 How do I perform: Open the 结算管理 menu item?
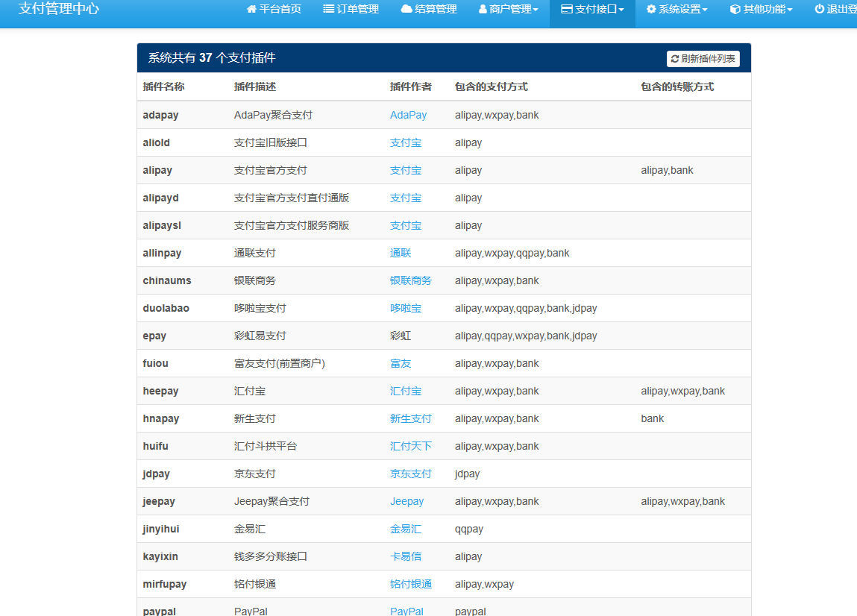429,9
